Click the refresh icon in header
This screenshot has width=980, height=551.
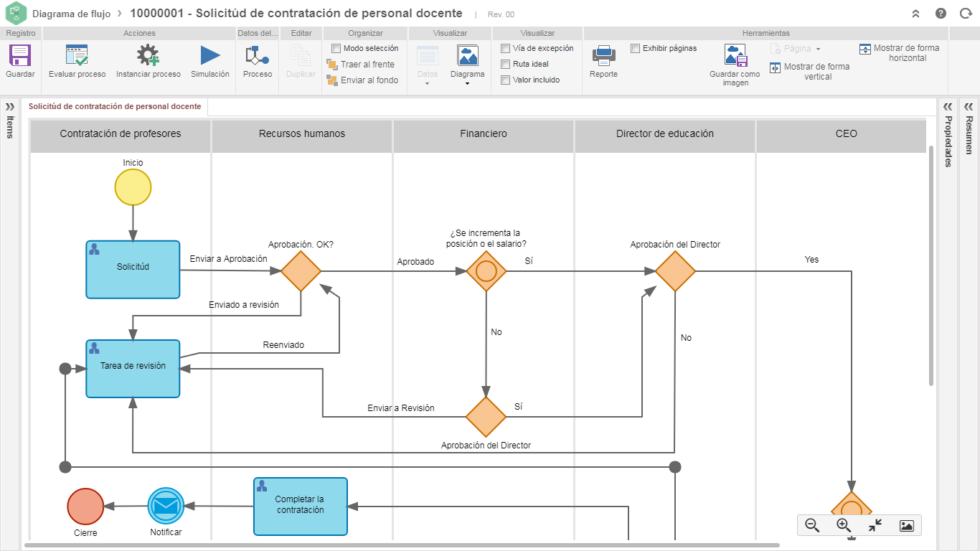tap(964, 14)
